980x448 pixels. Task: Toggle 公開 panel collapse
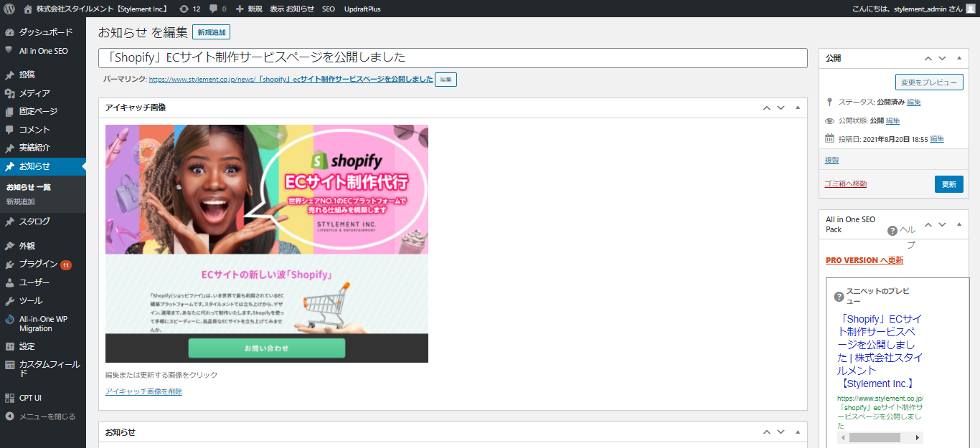959,58
